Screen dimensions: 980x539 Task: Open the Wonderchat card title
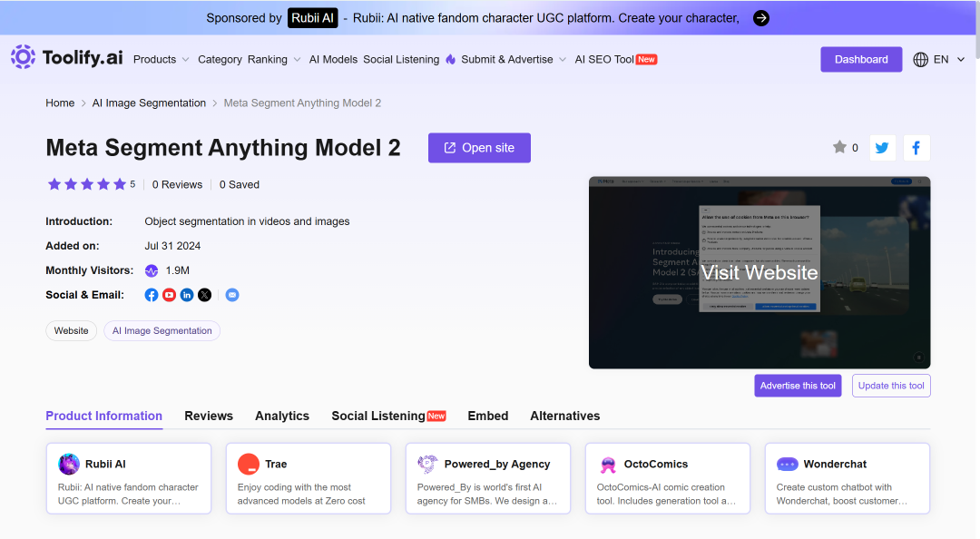tap(835, 464)
